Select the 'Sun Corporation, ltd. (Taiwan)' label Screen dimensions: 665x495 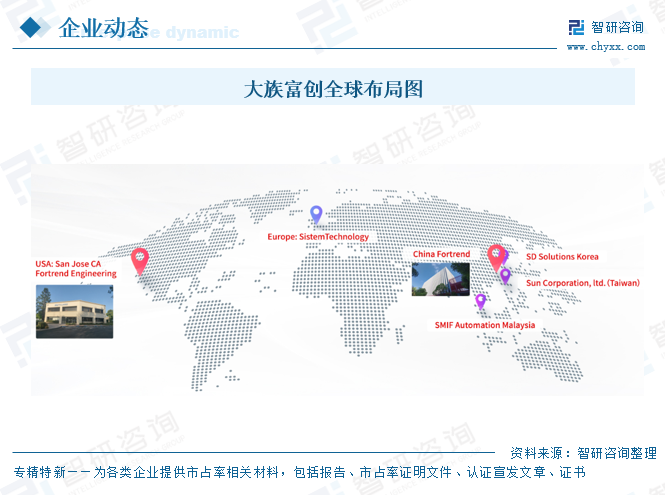[x=583, y=283]
